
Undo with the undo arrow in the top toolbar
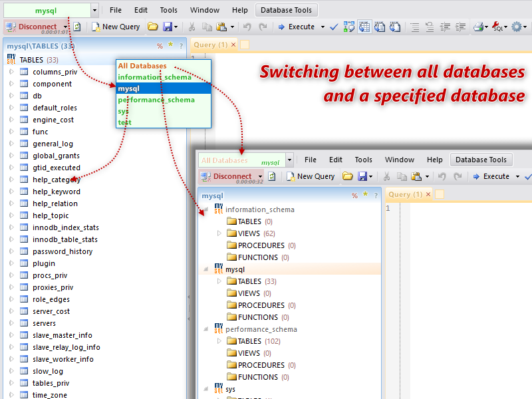click(x=247, y=27)
